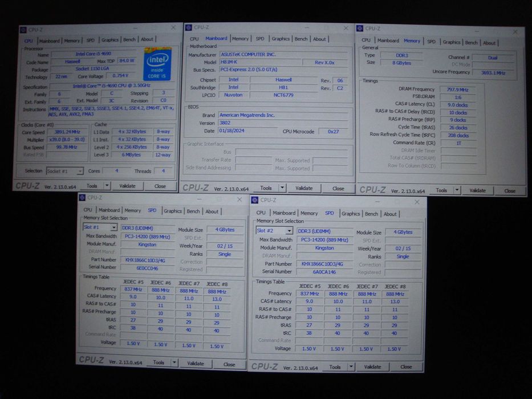
Task: Click the Close button in the Memory window
Action: click(x=510, y=191)
